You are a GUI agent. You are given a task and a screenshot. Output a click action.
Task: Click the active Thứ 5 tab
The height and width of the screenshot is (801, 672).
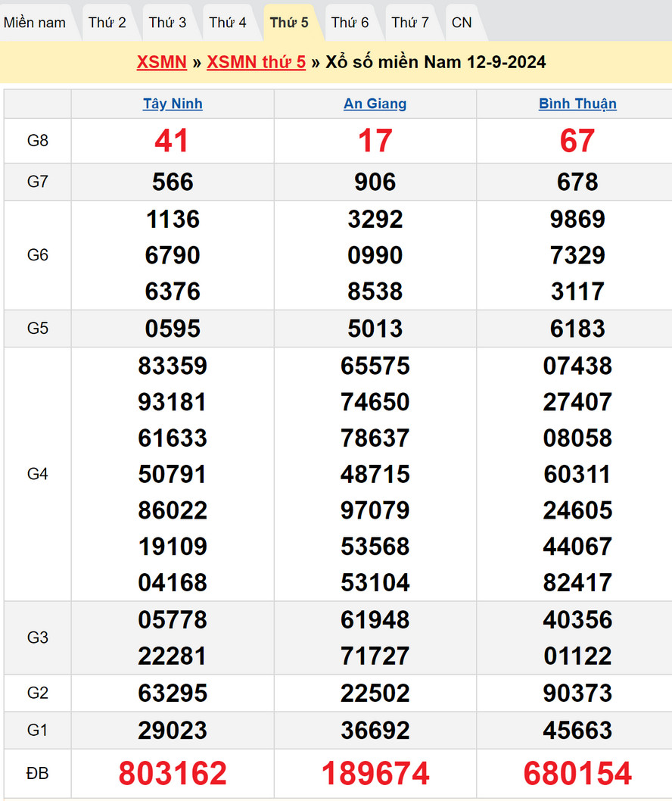pos(289,23)
